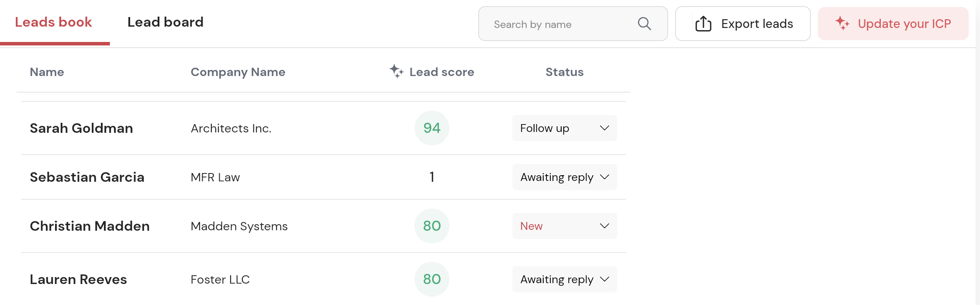Click Christian Madden's 80 lead score badge
Image resolution: width=980 pixels, height=305 pixels.
(431, 226)
